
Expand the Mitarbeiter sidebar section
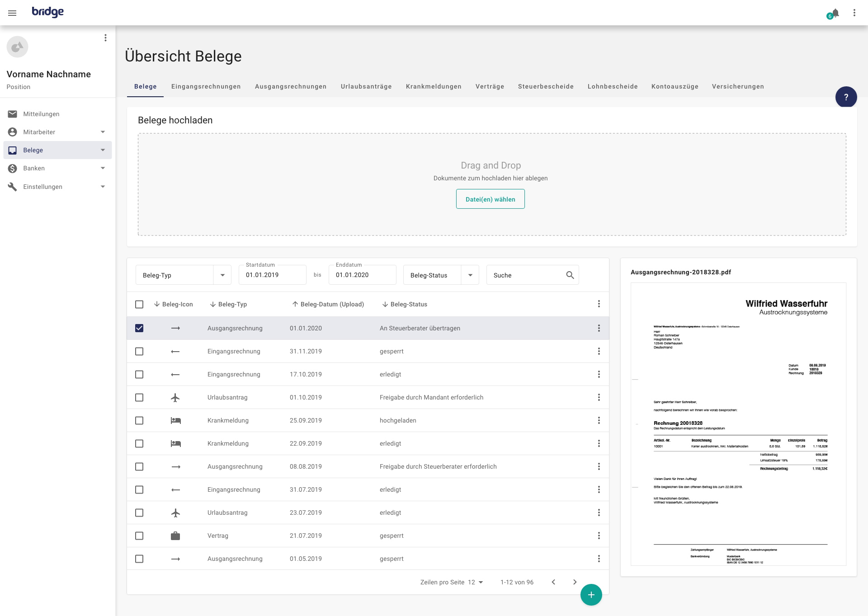tap(103, 132)
